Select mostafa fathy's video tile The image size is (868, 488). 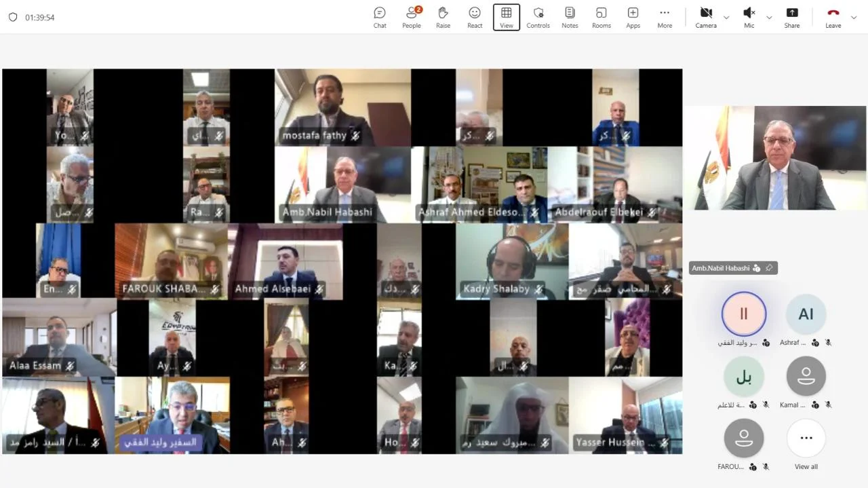coord(342,107)
